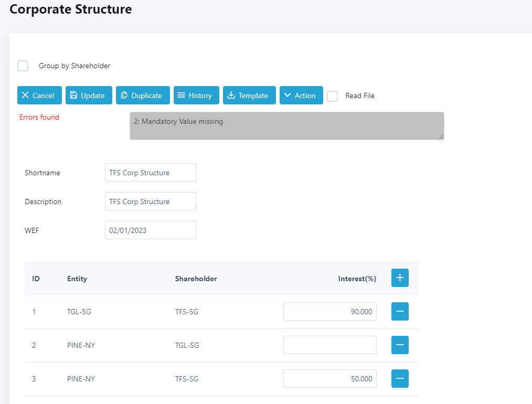
Task: Expand the Action dropdown
Action: click(x=301, y=95)
